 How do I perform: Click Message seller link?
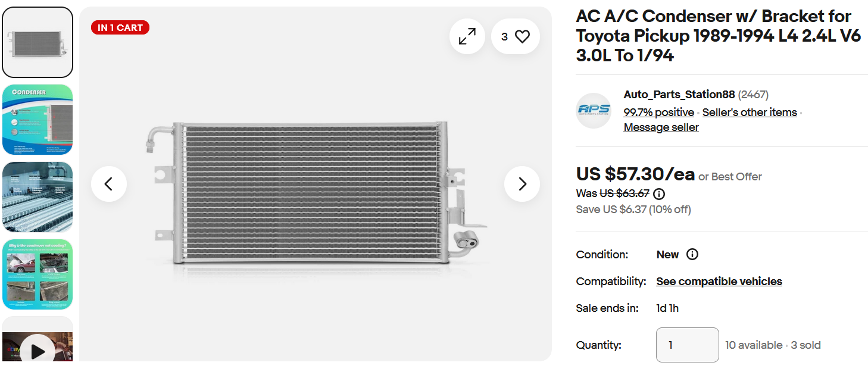click(x=661, y=127)
